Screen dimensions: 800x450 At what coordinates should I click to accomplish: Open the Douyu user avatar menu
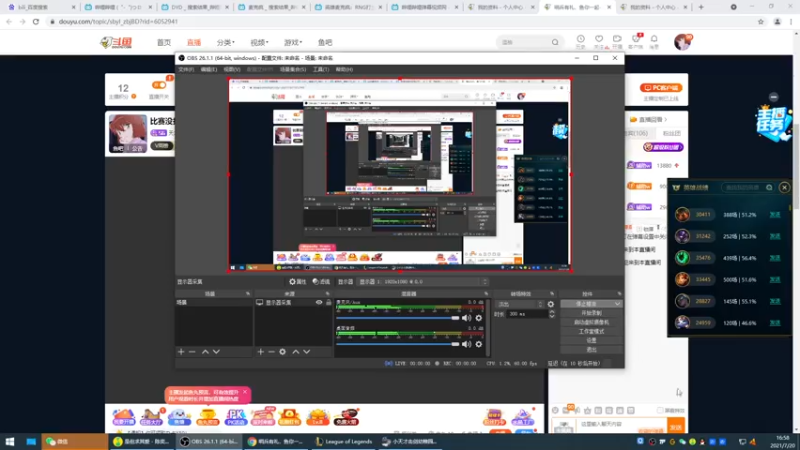[x=682, y=42]
